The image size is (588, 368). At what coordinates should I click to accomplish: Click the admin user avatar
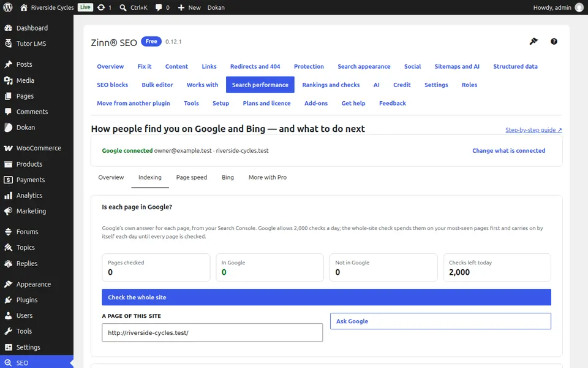tap(579, 7)
